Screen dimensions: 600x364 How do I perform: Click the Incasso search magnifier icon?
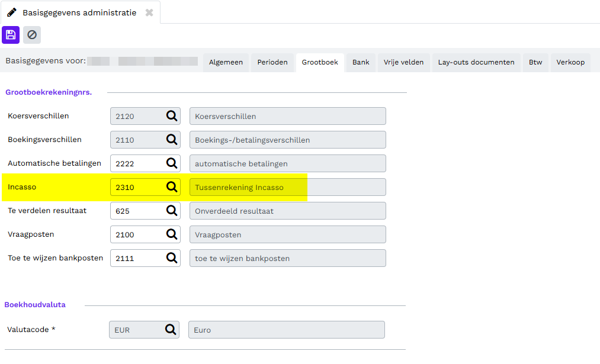coord(172,187)
